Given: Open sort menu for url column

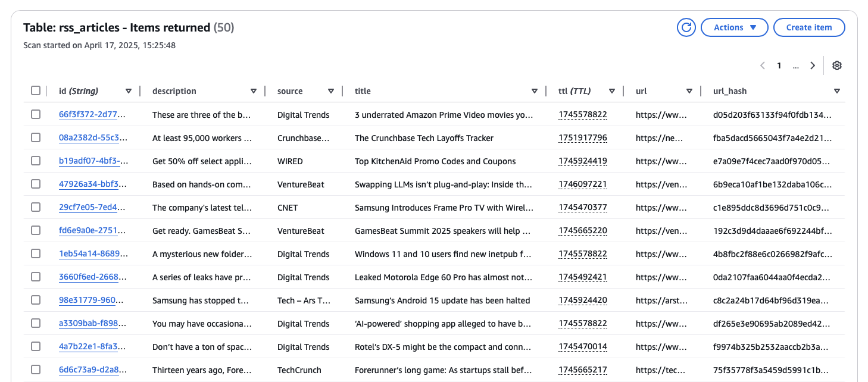Looking at the screenshot, I should (689, 91).
